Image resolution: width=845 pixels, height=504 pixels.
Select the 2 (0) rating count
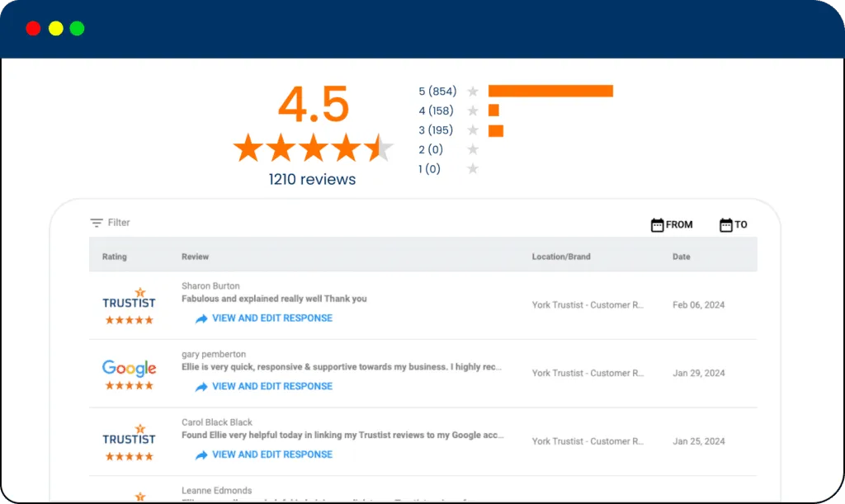click(x=431, y=149)
